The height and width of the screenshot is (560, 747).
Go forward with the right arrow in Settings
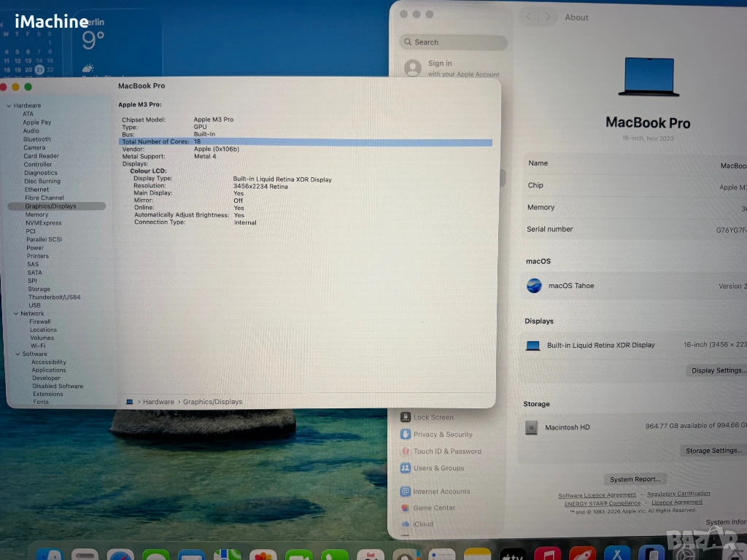(x=548, y=17)
